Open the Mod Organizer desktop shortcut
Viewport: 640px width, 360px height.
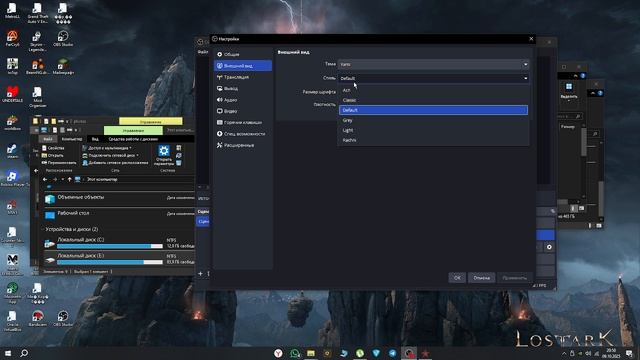(38, 97)
